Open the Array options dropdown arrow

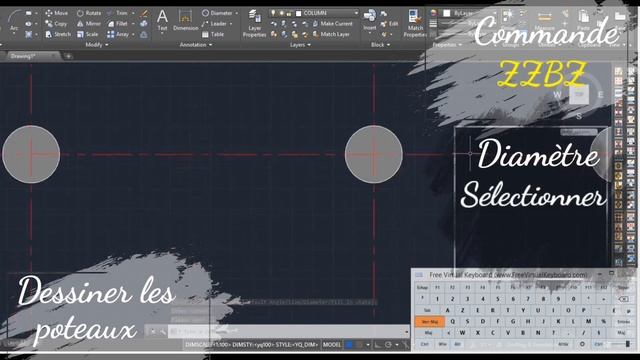133,34
